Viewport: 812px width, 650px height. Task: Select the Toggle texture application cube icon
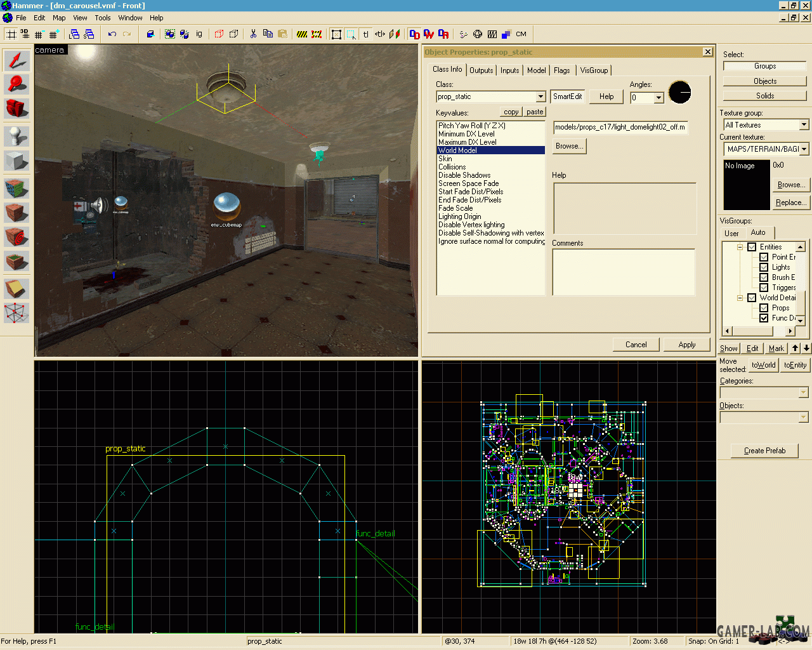(x=16, y=189)
